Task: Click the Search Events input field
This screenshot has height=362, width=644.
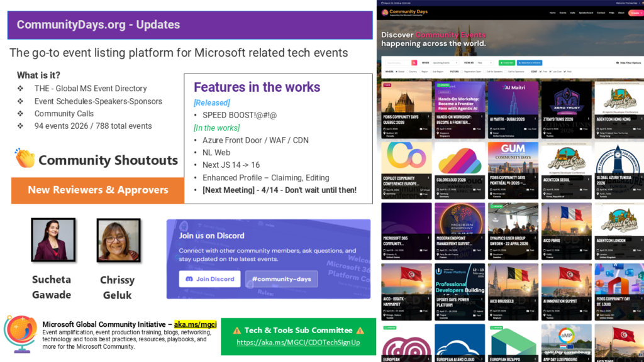Action: [398, 63]
